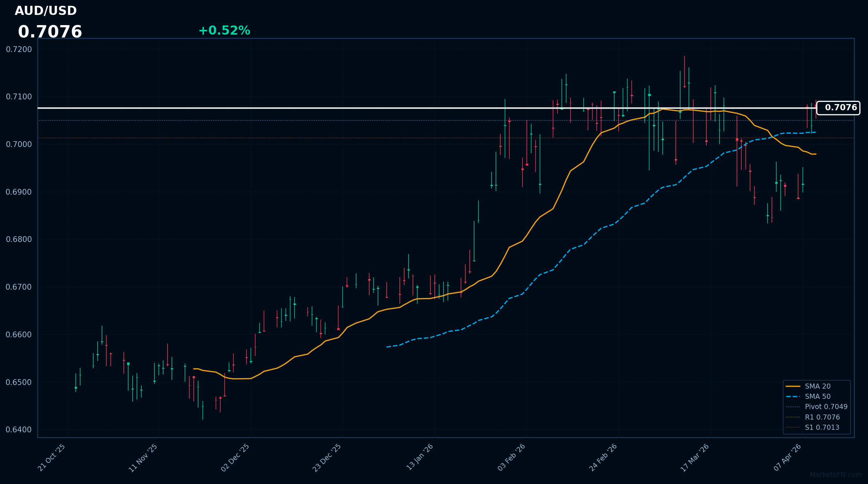The height and width of the screenshot is (484, 868).
Task: Click the 24 Feb '26 date label
Action: [x=603, y=457]
